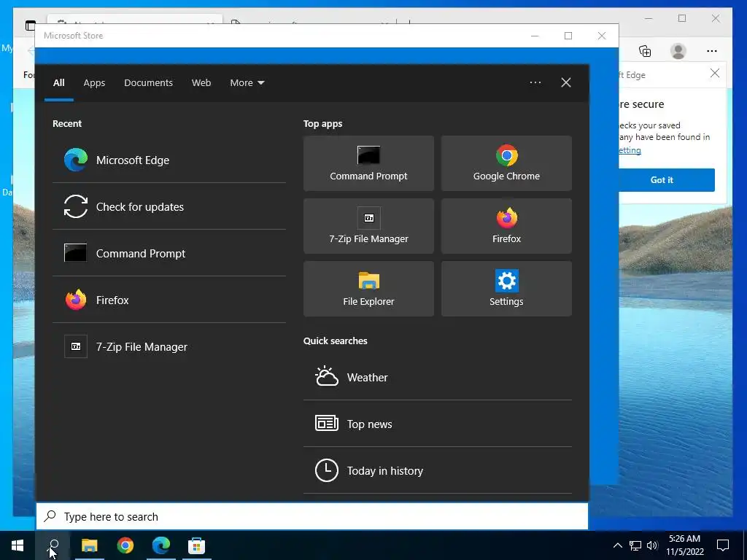Open 7-Zip File Manager tile in Top apps
The image size is (747, 560).
(368, 226)
